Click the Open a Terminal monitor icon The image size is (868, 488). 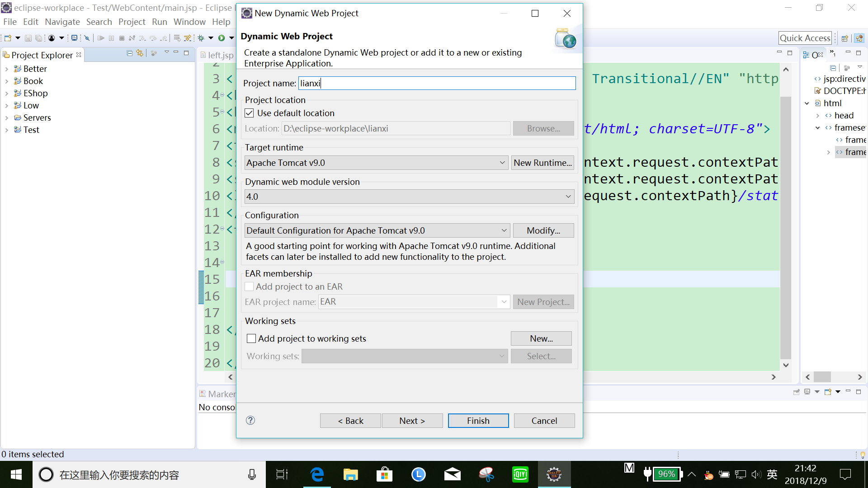tap(74, 38)
